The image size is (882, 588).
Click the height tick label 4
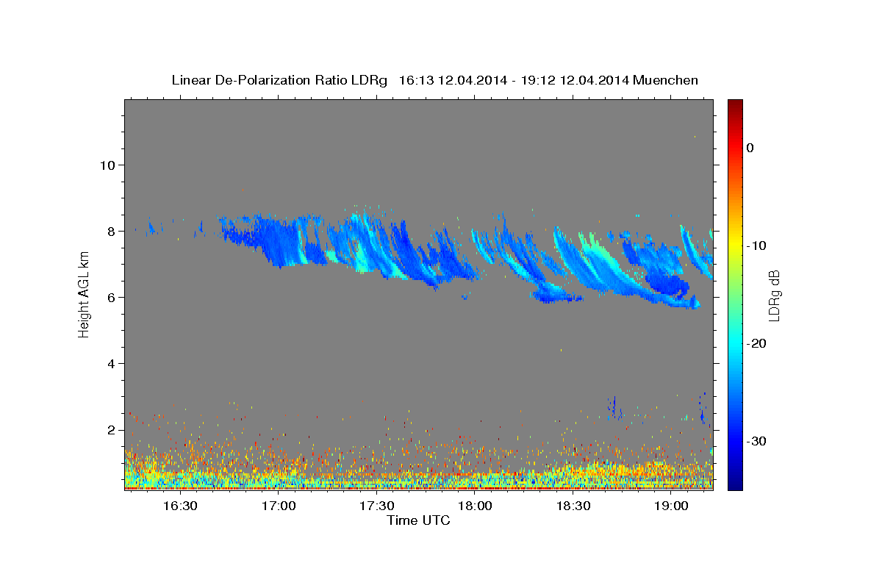[x=111, y=363]
